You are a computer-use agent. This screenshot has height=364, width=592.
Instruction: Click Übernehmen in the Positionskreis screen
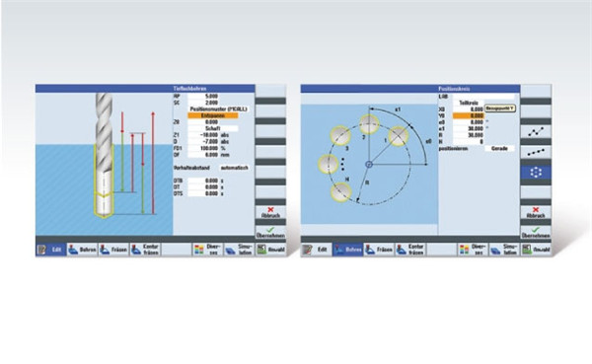536,232
